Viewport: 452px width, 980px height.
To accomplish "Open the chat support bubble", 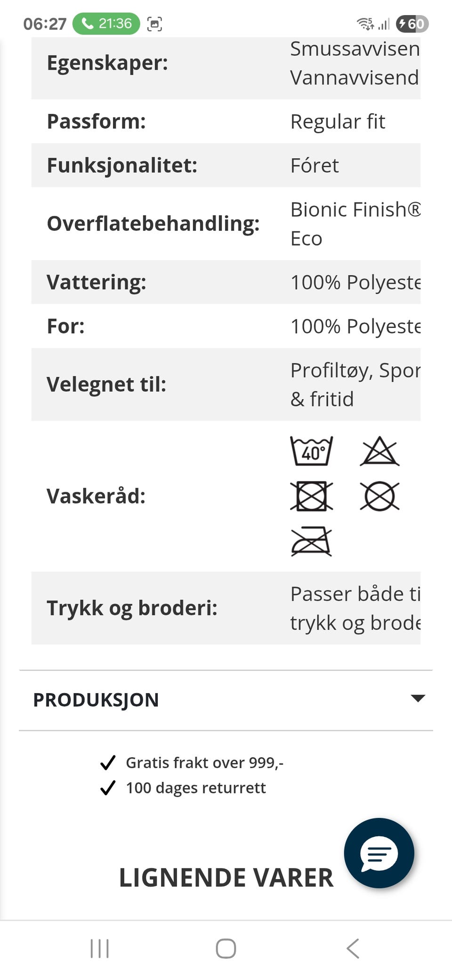I will click(x=379, y=853).
